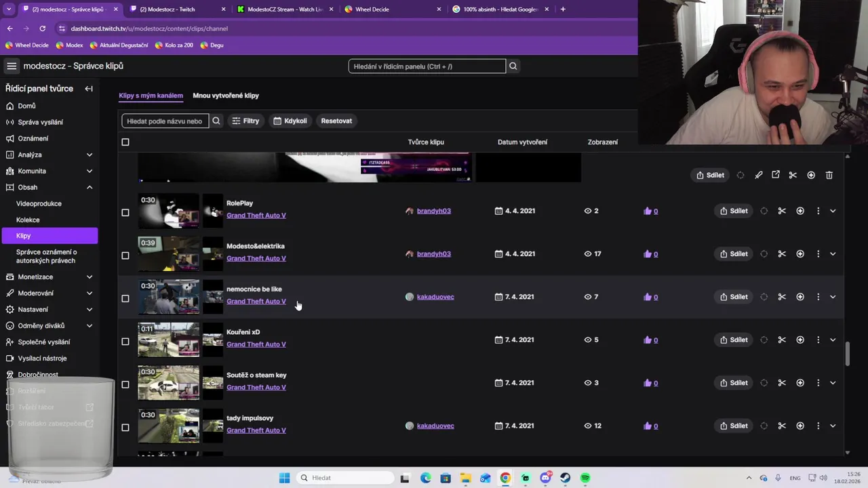
Task: Tick the select-all checkbox in table header
Action: tap(125, 142)
